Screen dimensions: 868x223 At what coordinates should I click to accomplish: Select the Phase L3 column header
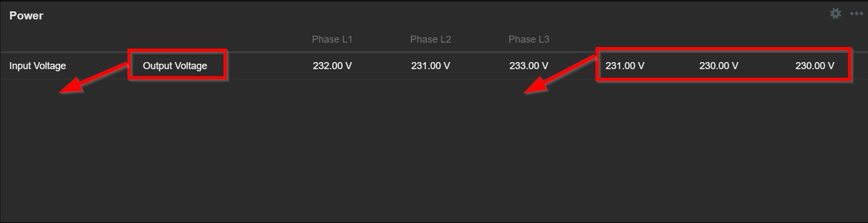(x=528, y=39)
